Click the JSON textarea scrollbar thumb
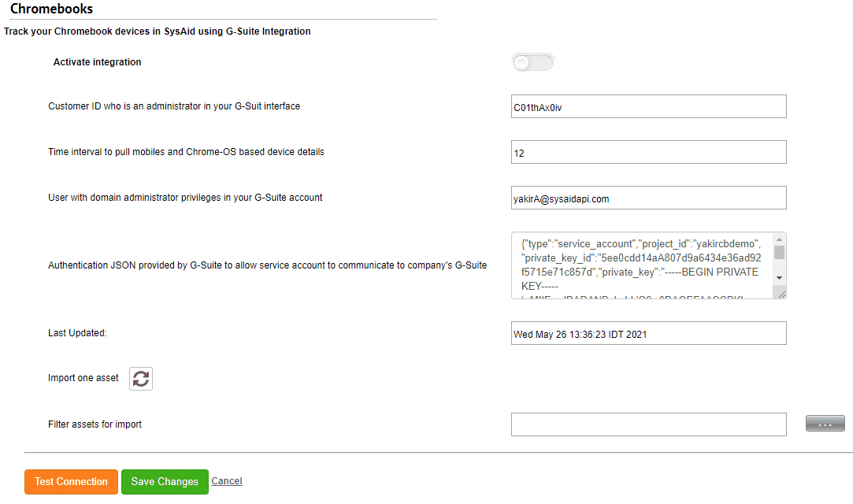The image size is (853, 504). (779, 252)
